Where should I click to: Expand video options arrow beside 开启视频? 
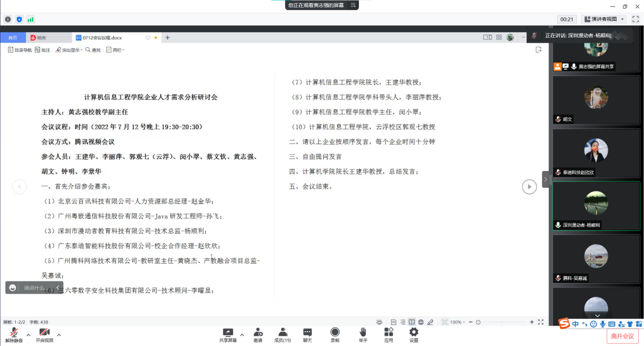point(59,335)
